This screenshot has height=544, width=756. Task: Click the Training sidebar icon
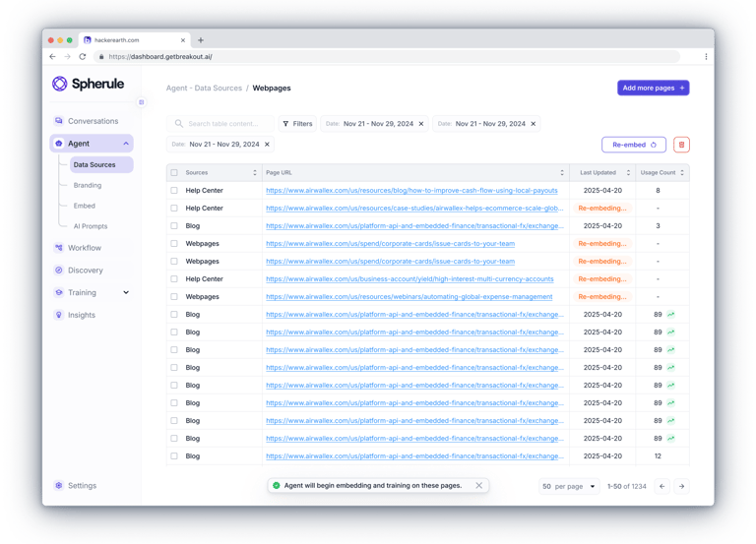tap(59, 292)
